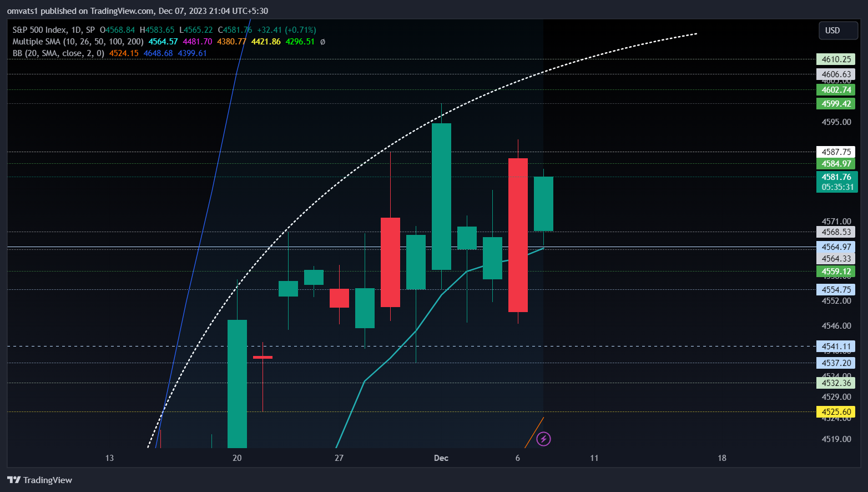Click the BB lower value 4399.61
This screenshot has height=492, width=868.
coord(192,53)
